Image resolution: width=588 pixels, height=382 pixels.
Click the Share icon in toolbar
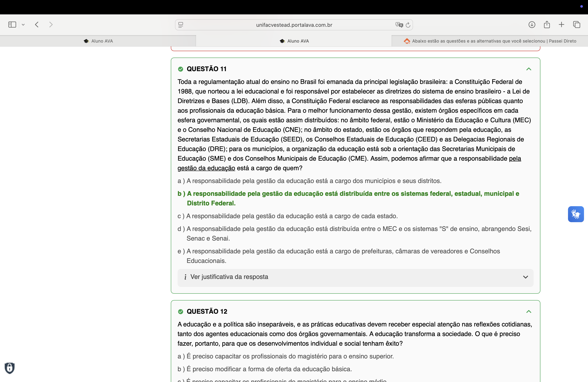click(547, 25)
